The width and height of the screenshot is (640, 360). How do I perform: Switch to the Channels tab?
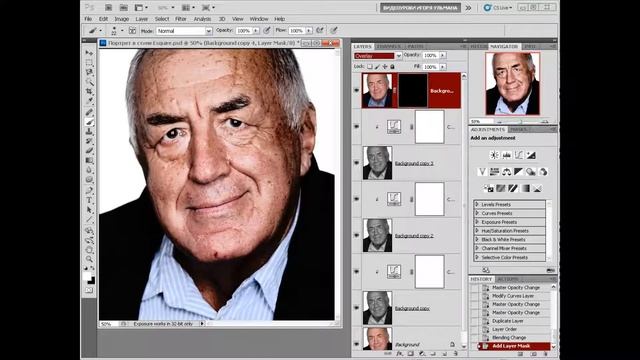point(389,47)
